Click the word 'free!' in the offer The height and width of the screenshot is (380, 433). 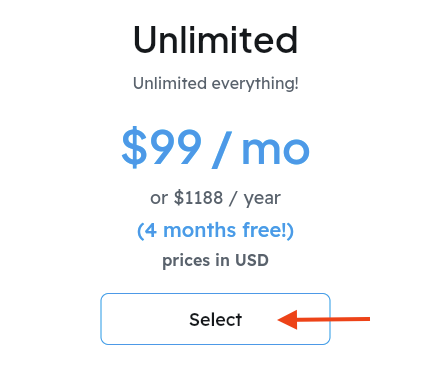(x=268, y=230)
